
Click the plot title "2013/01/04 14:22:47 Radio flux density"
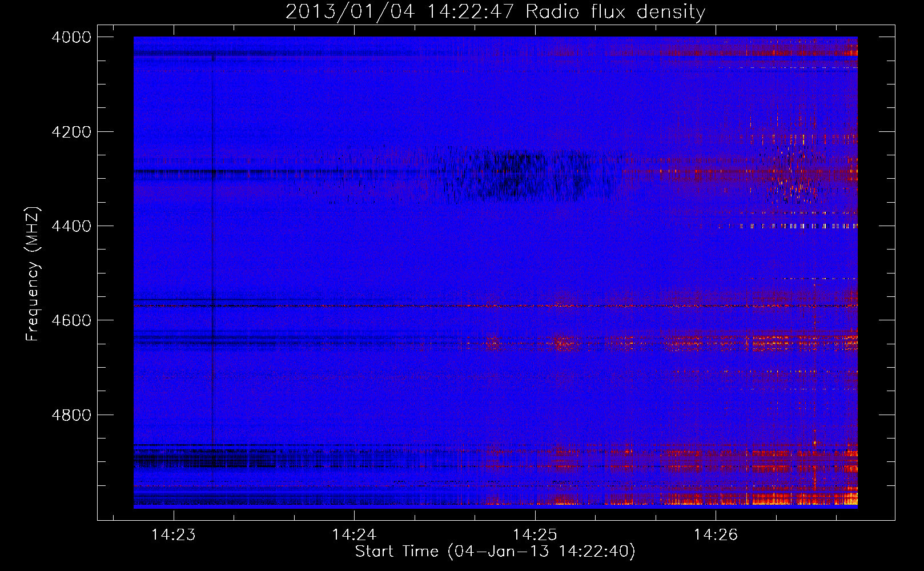[495, 12]
